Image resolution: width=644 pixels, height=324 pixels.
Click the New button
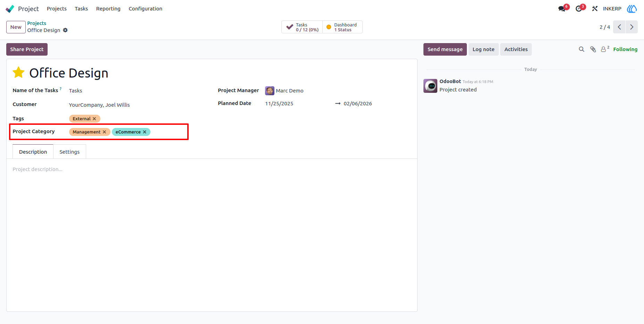pos(16,27)
